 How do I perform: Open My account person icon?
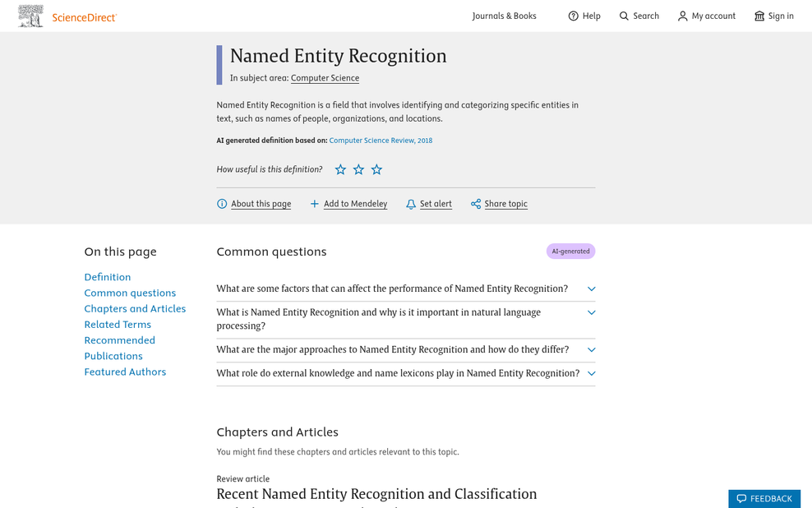(x=682, y=16)
